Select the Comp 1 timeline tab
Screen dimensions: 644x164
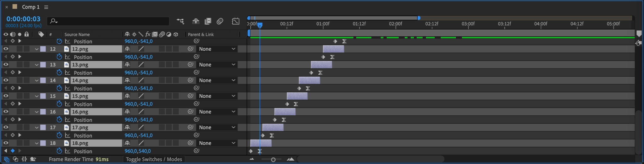coord(31,7)
